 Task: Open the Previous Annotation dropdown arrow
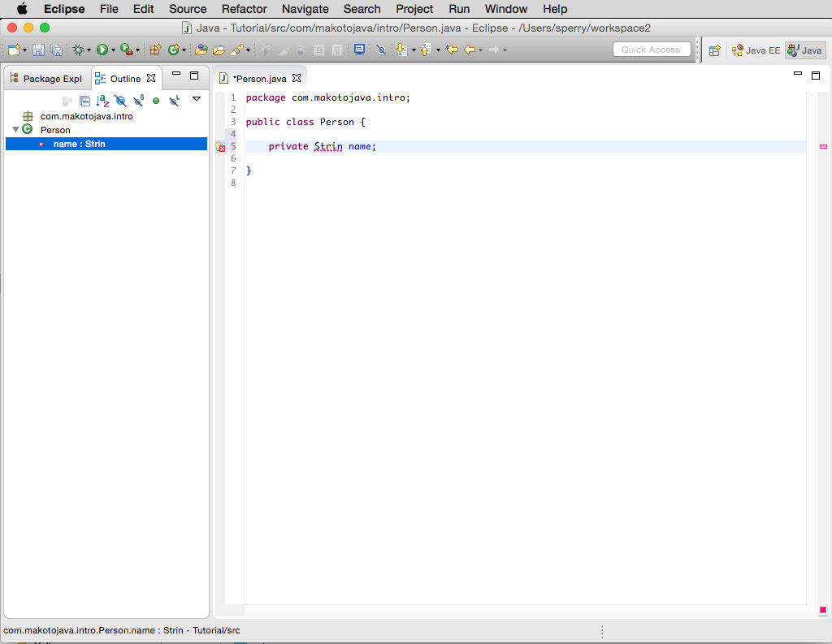[x=438, y=50]
